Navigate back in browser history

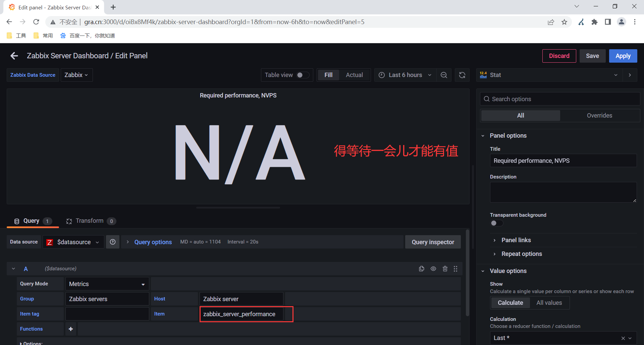9,22
